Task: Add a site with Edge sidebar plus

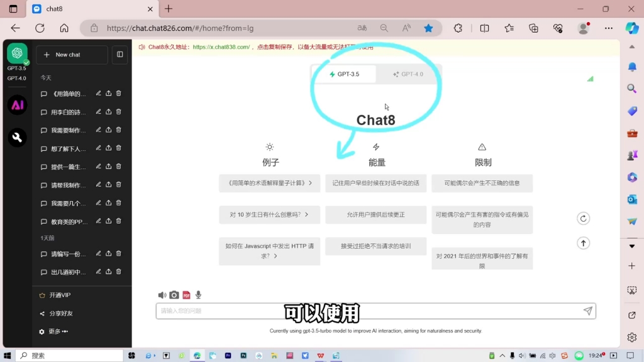Action: 632,266
